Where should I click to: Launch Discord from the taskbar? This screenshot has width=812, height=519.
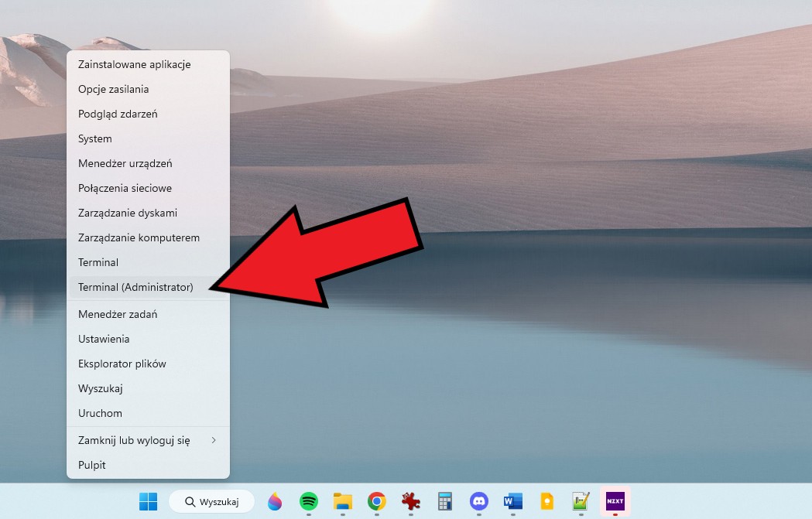click(478, 501)
